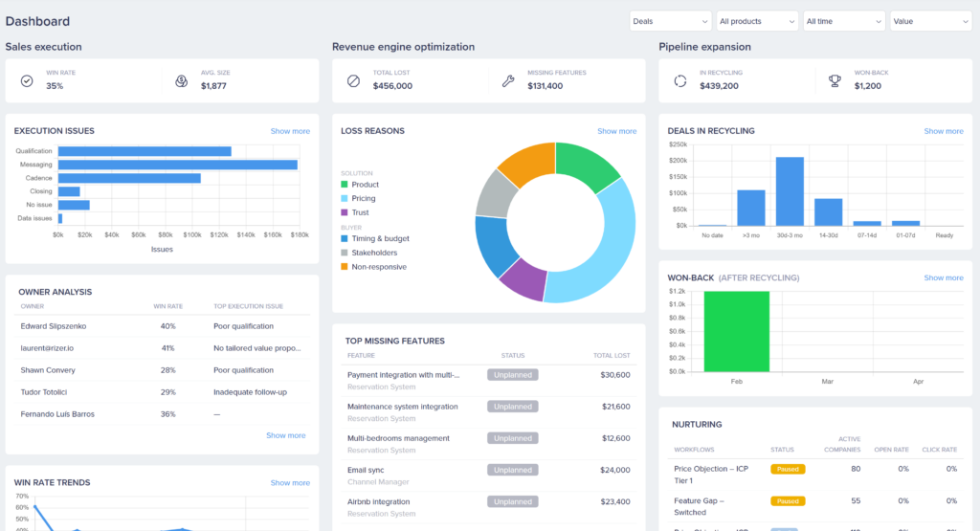Open the All time period dropdown
This screenshot has height=531, width=980.
coord(843,21)
